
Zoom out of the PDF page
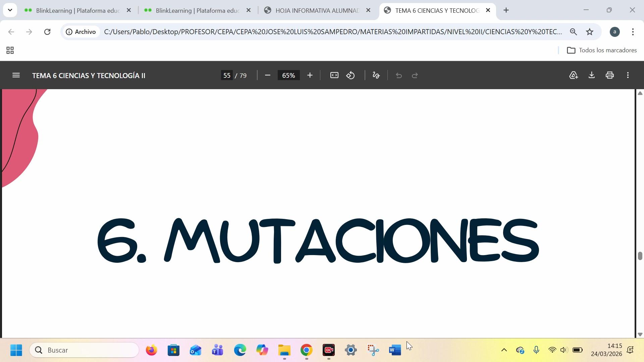(x=267, y=75)
